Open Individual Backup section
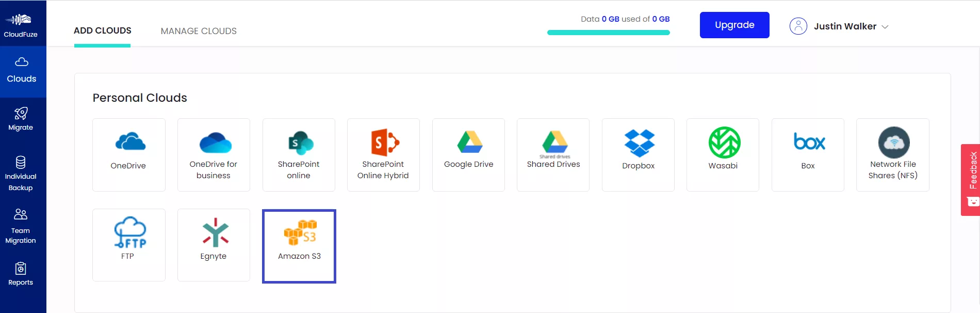 tap(21, 174)
